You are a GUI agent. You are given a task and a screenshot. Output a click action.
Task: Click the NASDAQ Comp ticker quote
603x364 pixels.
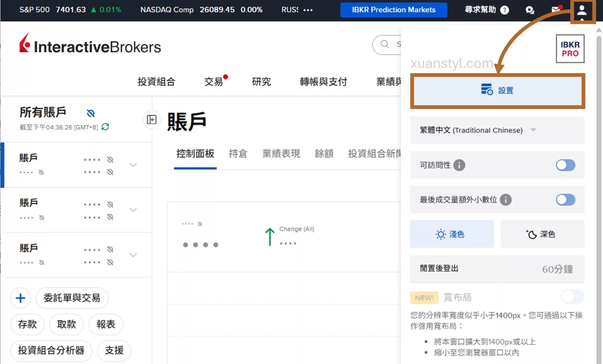coord(201,10)
